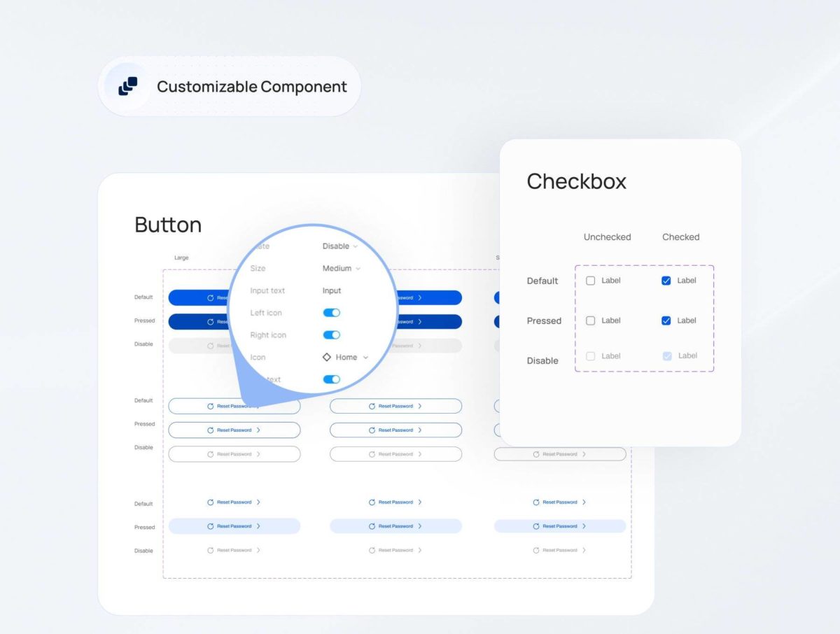Viewport: 840px width, 634px height.
Task: Click the Checkbox card heading
Action: click(x=576, y=182)
